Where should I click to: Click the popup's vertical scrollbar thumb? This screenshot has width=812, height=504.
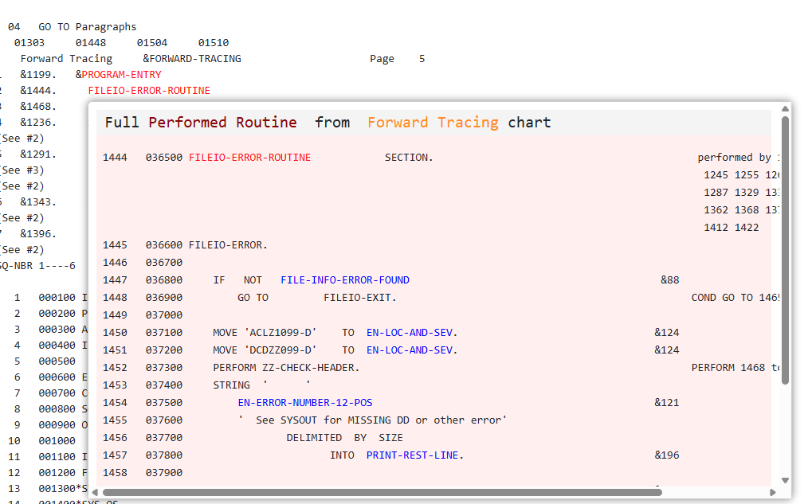(x=785, y=249)
